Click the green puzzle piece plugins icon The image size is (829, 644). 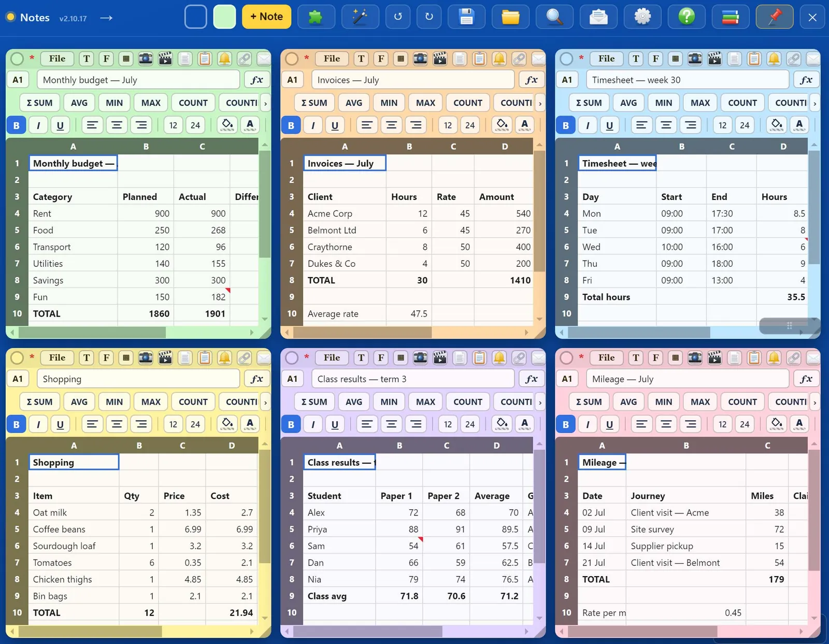tap(316, 17)
